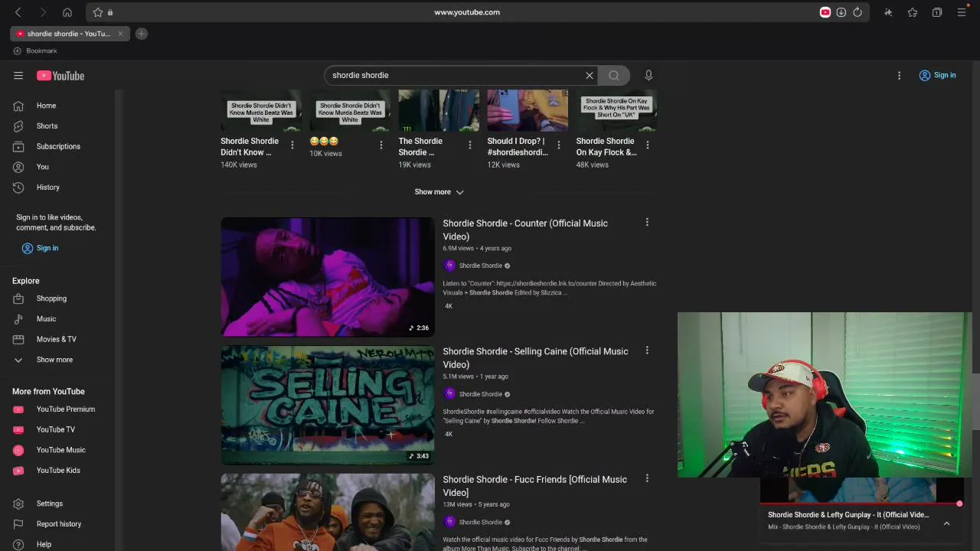
Task: Open the browser home page icon
Action: pyautogui.click(x=67, y=12)
